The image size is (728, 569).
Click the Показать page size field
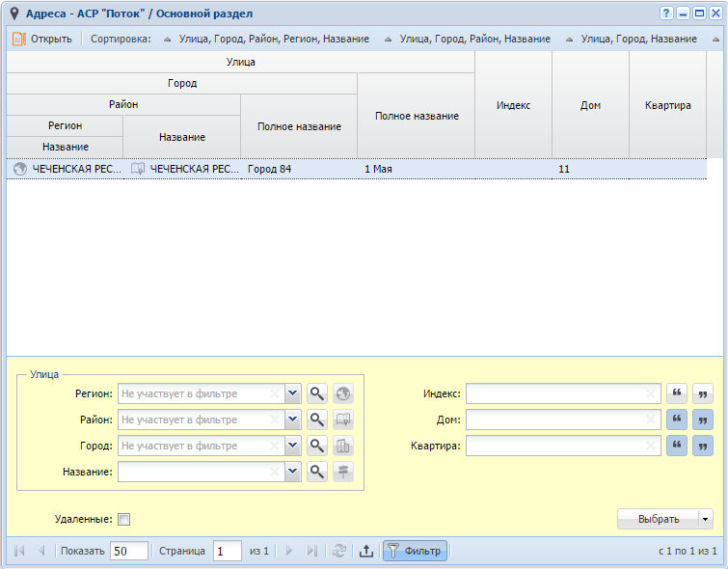(129, 551)
